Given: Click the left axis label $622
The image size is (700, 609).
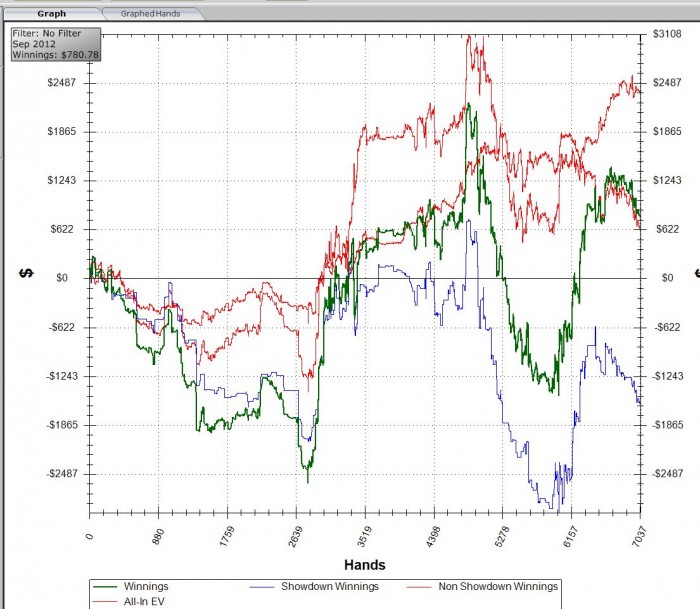Looking at the screenshot, I should 63,229.
